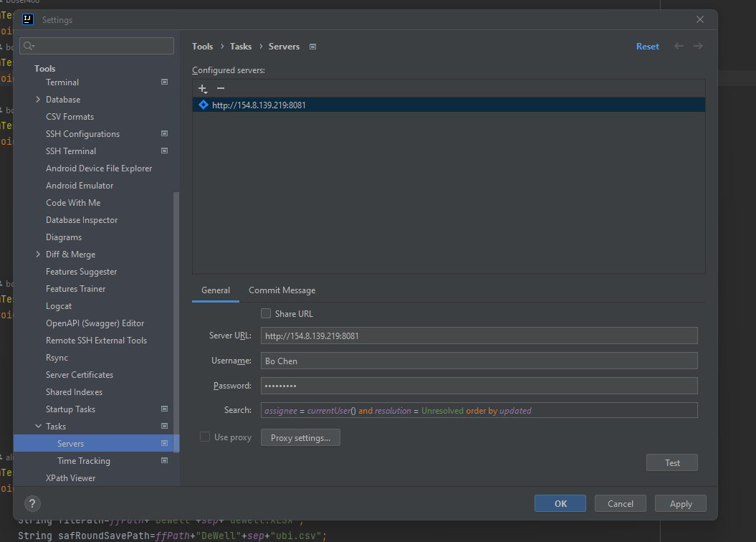
Task: Focus the Password field
Action: point(479,386)
